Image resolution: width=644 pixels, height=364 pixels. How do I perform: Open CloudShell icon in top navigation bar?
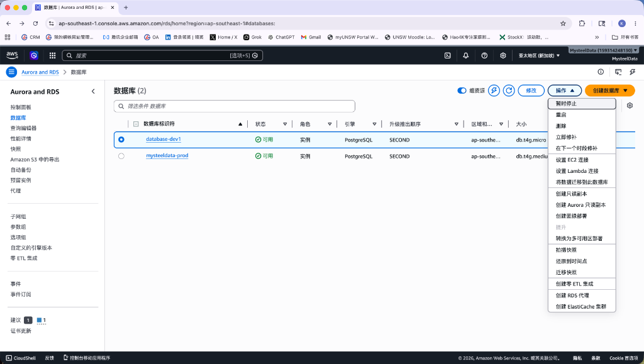[x=447, y=55]
